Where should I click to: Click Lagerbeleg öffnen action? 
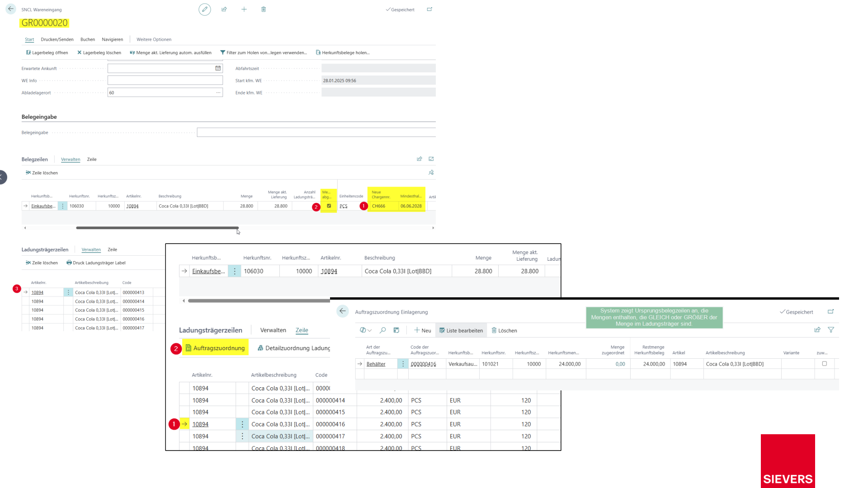(47, 53)
